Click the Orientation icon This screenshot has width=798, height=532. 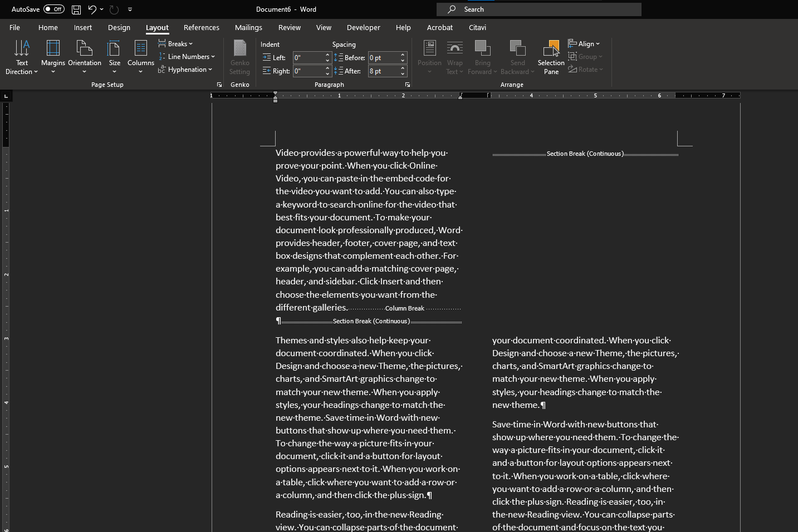(x=84, y=49)
